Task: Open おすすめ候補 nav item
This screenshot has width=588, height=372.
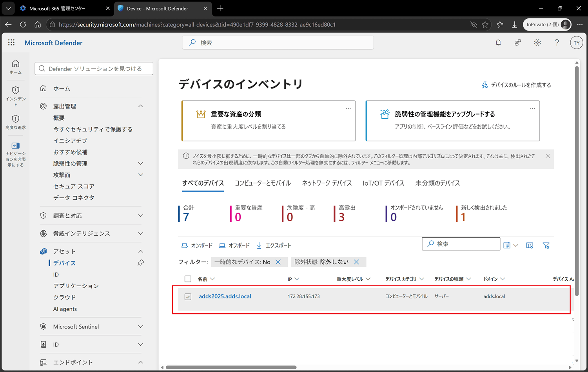Action: (71, 152)
